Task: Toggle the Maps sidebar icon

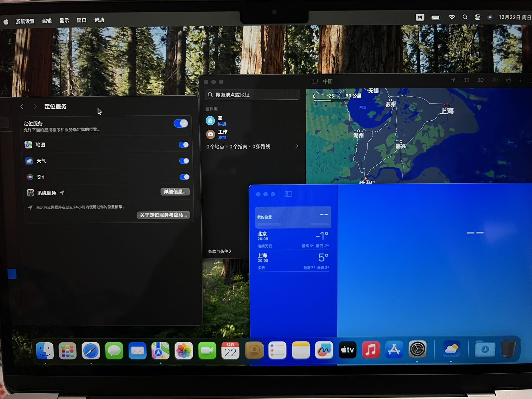Action: tap(314, 81)
